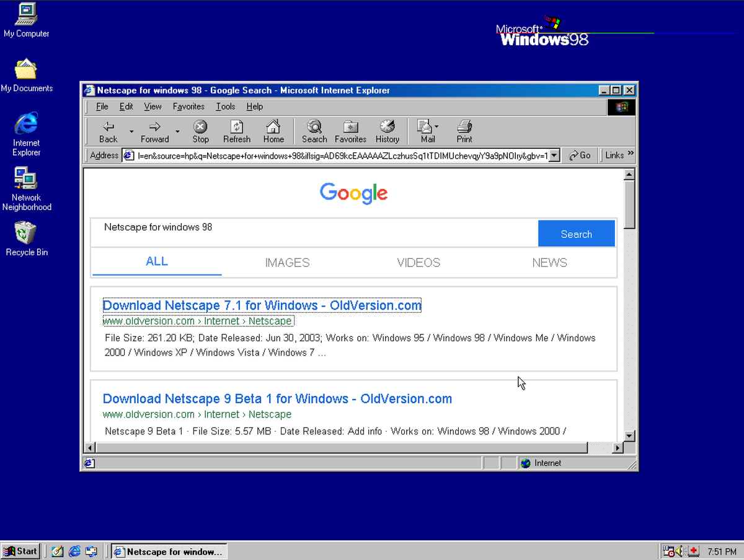
Task: Click the Internet Explorer title bar icon
Action: tap(89, 90)
